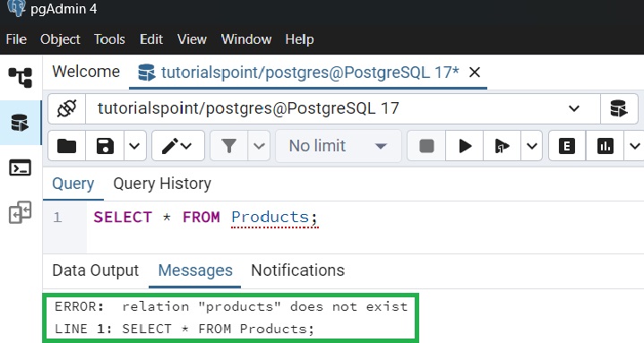This screenshot has height=343, width=644.
Task: Click the FROM keyword in editor
Action: click(202, 218)
